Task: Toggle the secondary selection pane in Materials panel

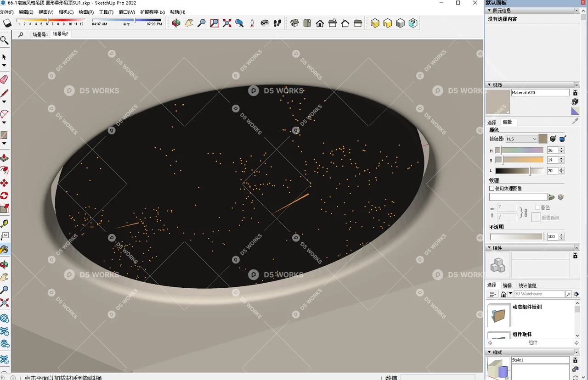Action: (576, 92)
